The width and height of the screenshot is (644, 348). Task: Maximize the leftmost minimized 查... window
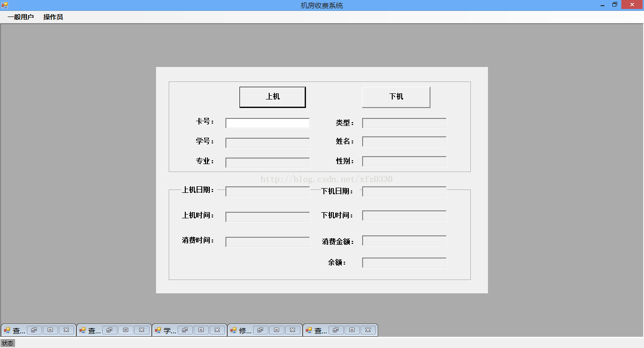50,330
